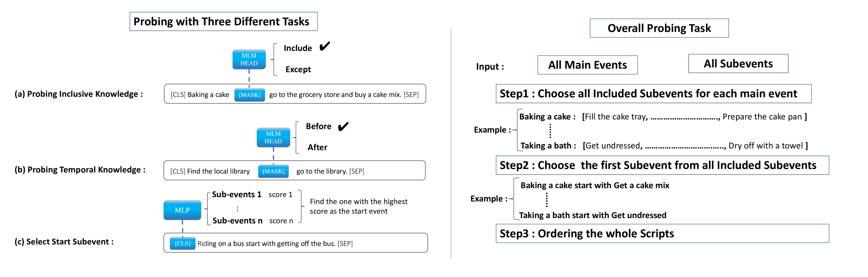
Task: Select the blue MLP box
Action: click(x=182, y=210)
